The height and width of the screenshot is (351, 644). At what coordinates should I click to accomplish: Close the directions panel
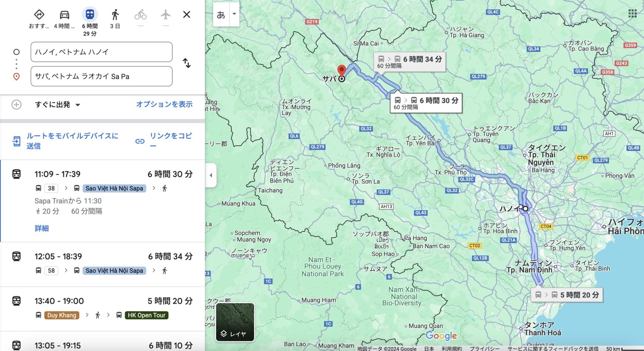(187, 14)
